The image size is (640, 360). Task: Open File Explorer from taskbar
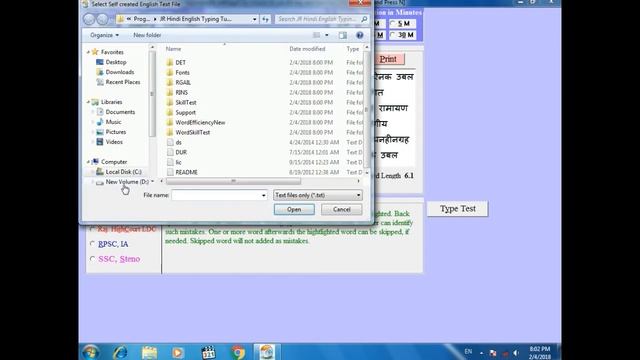(x=149, y=352)
